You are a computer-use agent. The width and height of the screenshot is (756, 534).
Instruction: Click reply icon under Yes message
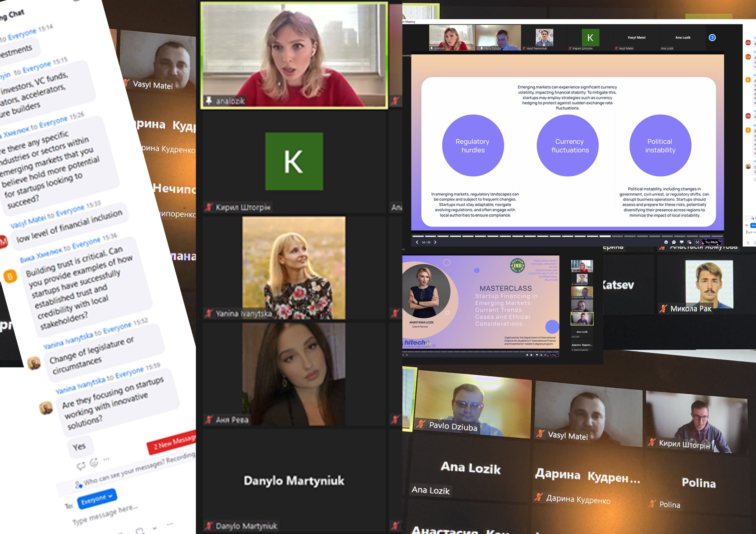click(x=81, y=466)
